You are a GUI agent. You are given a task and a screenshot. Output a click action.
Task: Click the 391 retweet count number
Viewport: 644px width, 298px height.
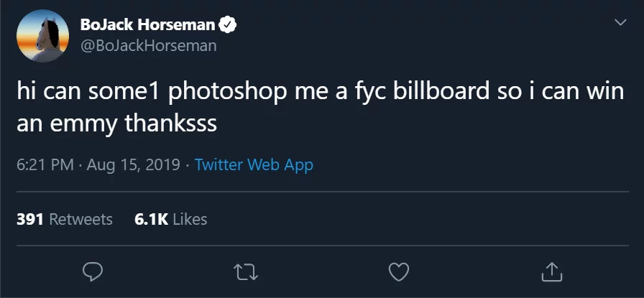30,219
